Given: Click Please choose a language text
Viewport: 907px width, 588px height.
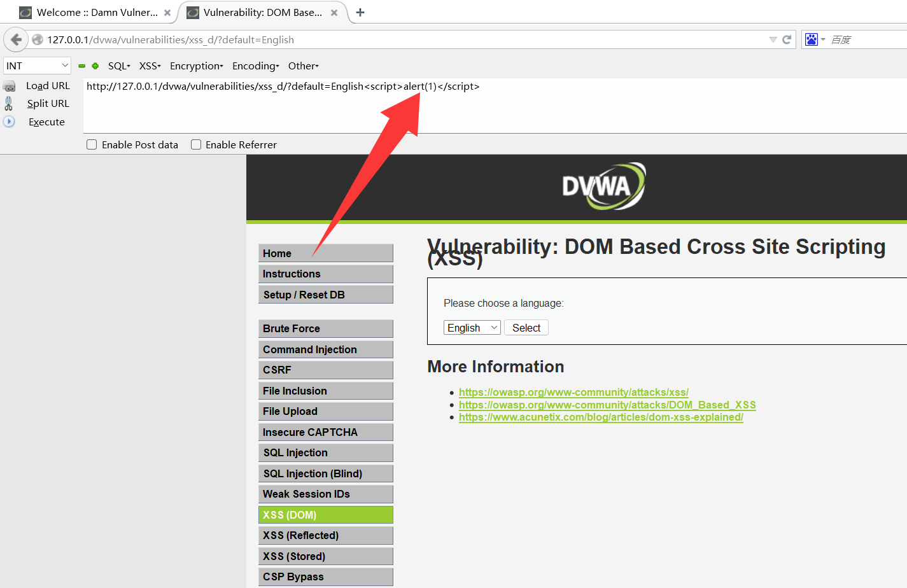Looking at the screenshot, I should coord(503,304).
